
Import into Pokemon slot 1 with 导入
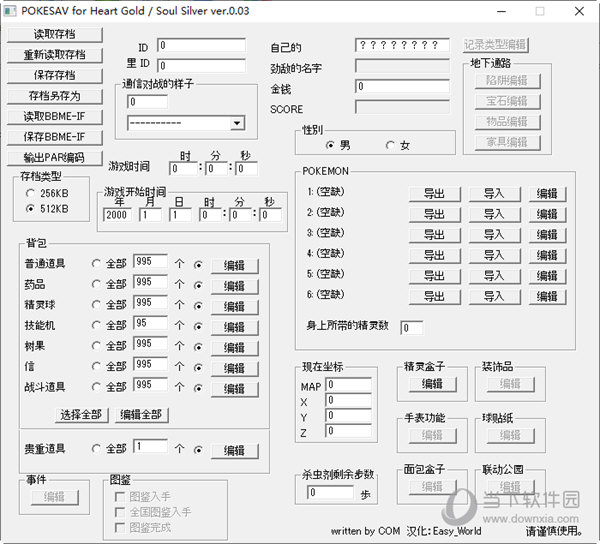click(x=494, y=194)
